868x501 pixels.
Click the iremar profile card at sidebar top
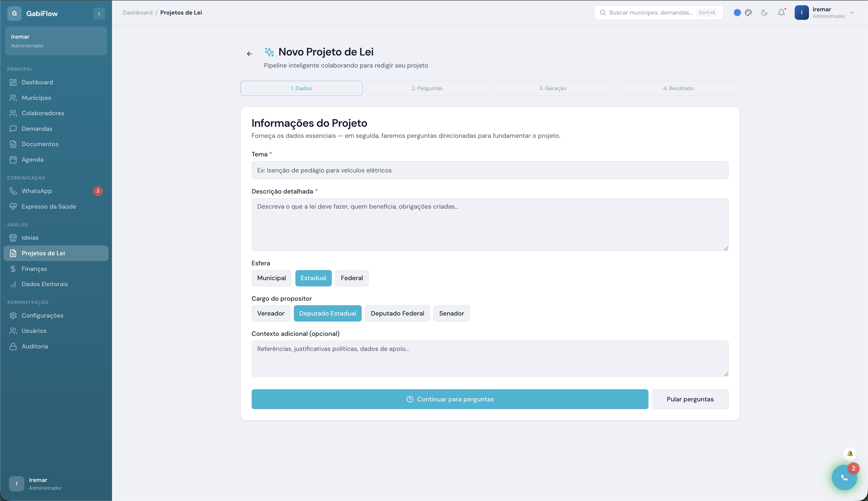[56, 41]
